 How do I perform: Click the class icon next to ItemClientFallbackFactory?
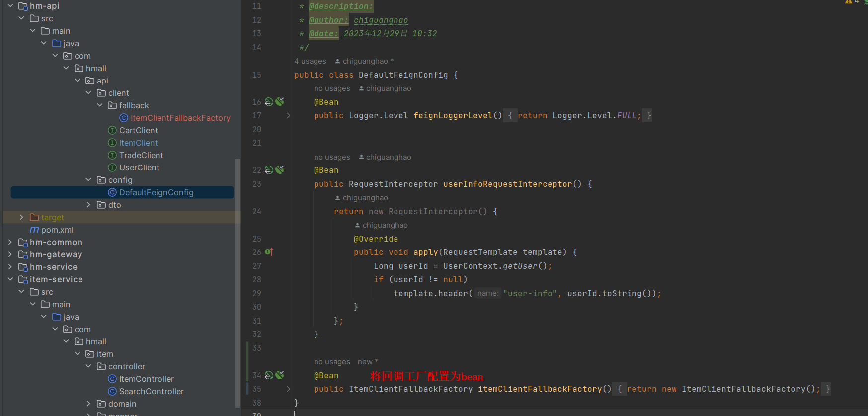[124, 118]
